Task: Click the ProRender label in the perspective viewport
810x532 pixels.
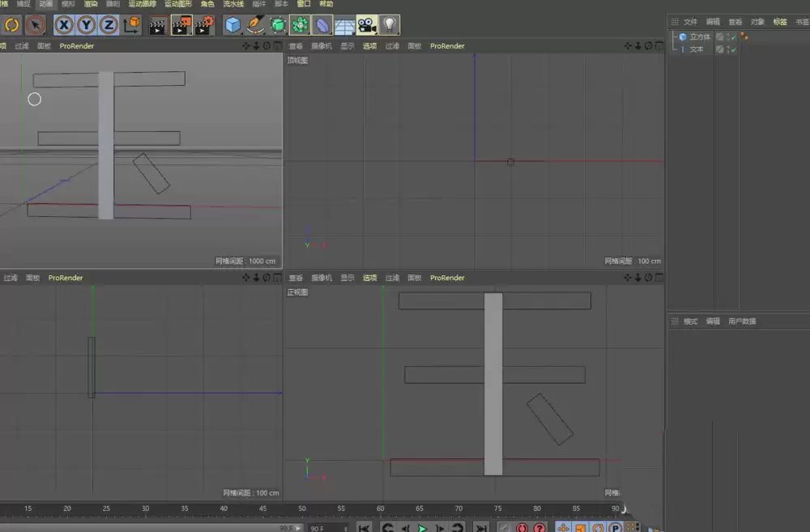Action: tap(76, 46)
